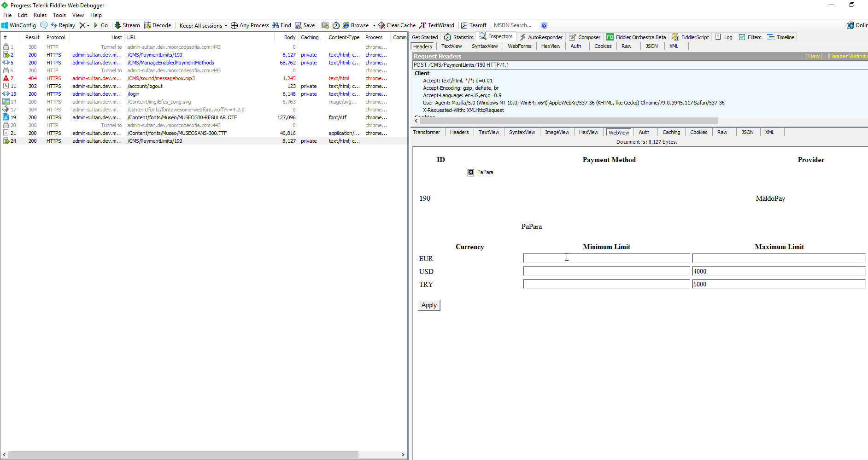Open the Get Started tab
This screenshot has width=868, height=460.
click(x=425, y=37)
